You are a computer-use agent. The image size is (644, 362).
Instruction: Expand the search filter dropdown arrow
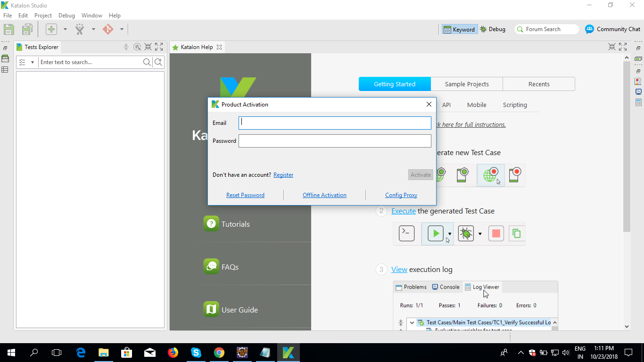(33, 62)
